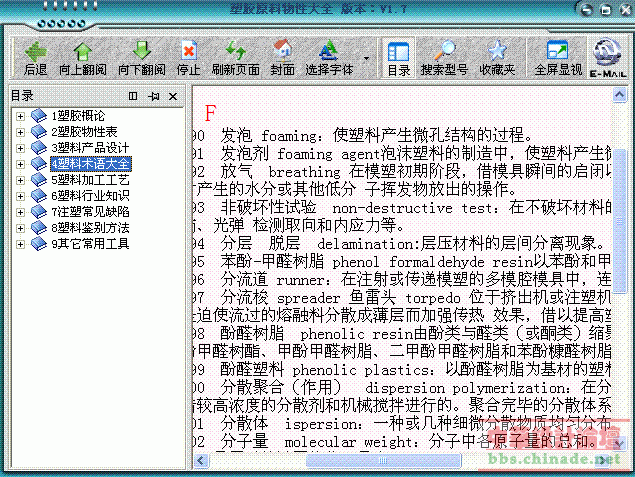635x477 pixels.
Task: Open the 收藏夹 favorites star icon
Action: (497, 51)
